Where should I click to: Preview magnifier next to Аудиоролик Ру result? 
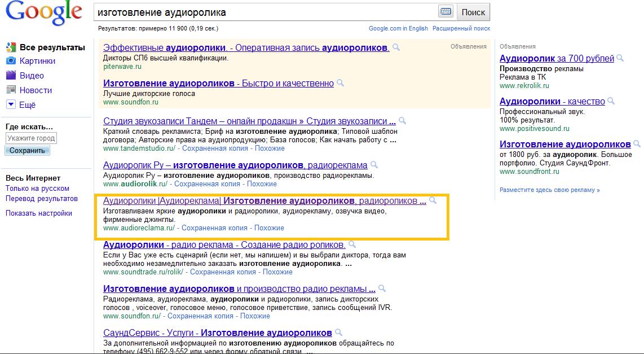coord(374,165)
